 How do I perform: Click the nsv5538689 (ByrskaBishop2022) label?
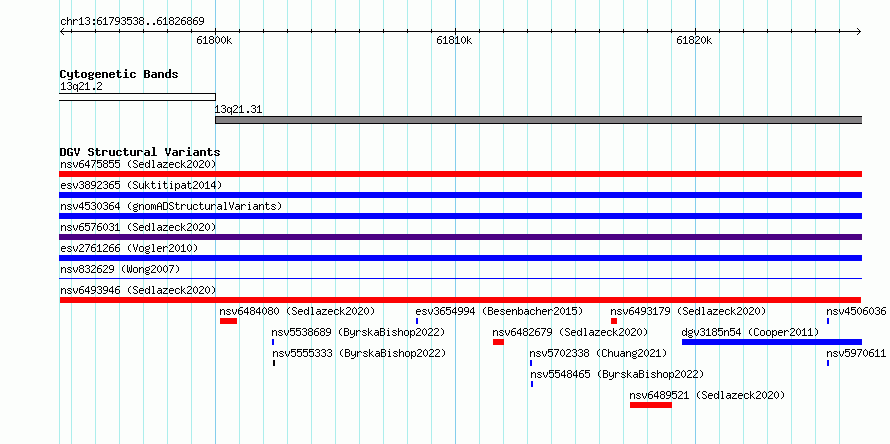358,332
